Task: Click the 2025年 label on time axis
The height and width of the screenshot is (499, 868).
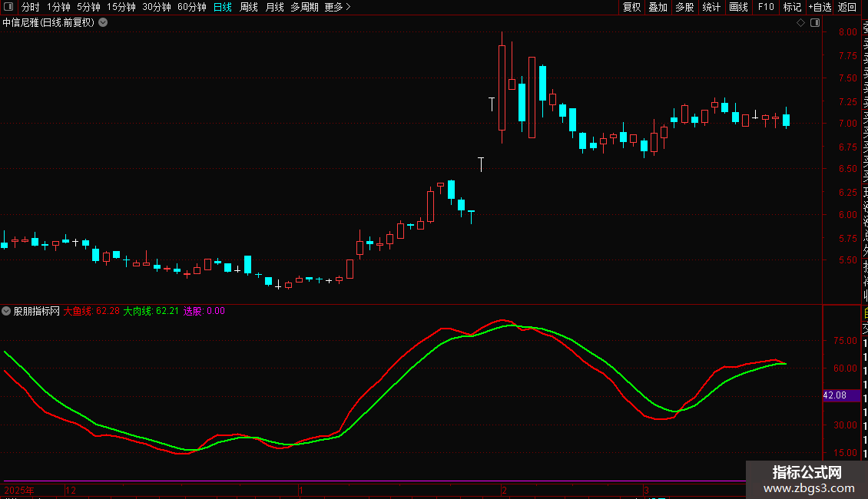Action: [x=19, y=490]
